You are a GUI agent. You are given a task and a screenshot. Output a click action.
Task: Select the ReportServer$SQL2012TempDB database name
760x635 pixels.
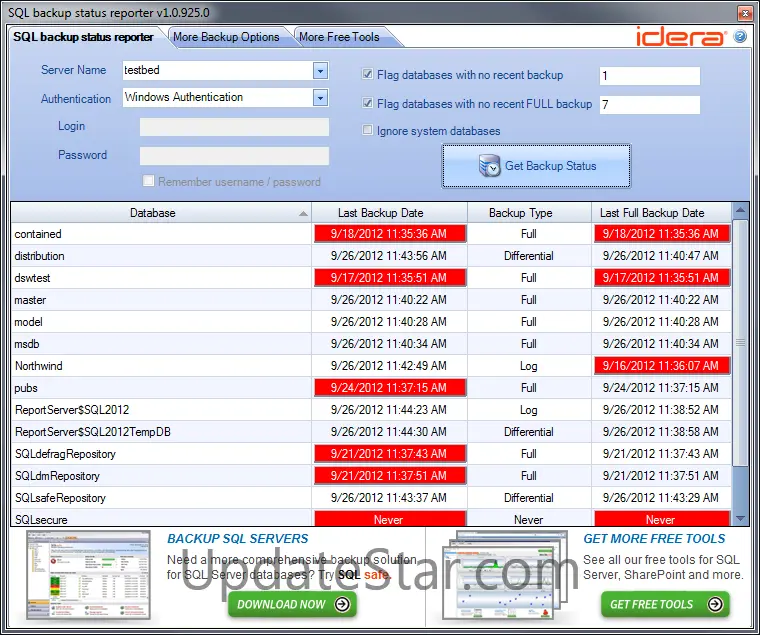coord(93,432)
